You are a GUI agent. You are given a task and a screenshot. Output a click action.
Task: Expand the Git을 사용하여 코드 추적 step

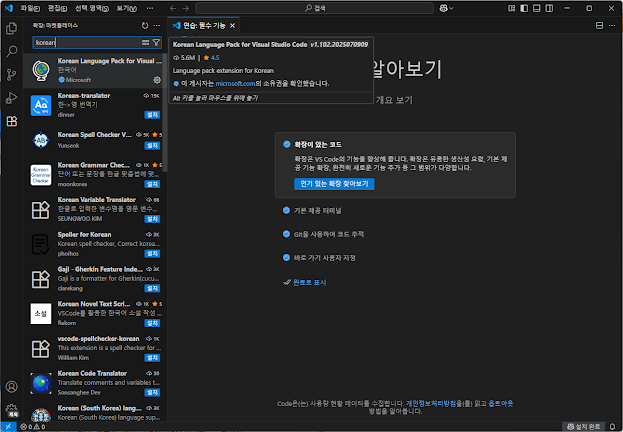pyautogui.click(x=329, y=234)
